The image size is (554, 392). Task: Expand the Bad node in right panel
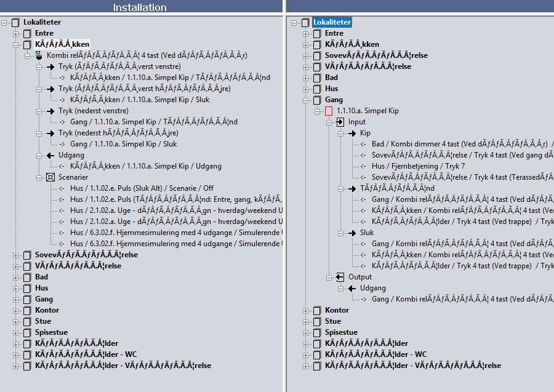(305, 78)
